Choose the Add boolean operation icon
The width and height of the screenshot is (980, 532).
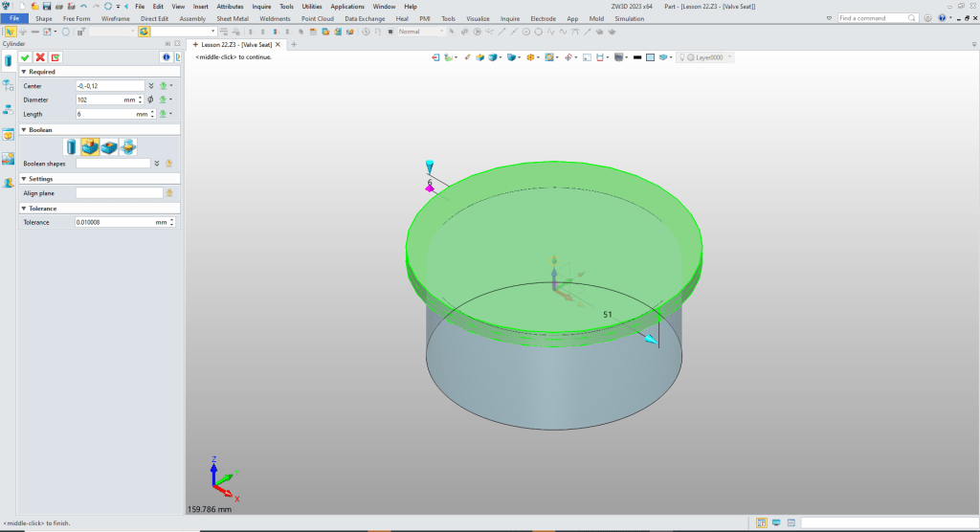(x=90, y=146)
